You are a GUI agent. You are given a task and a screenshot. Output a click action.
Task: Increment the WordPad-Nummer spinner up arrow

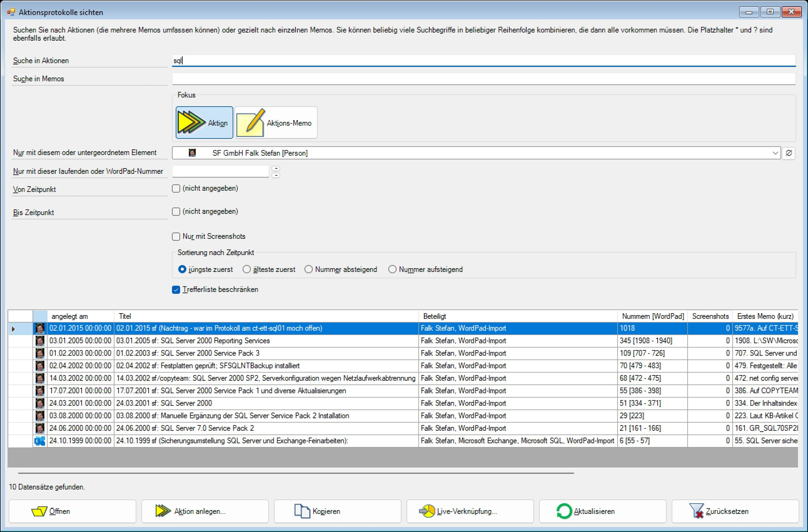tap(276, 168)
